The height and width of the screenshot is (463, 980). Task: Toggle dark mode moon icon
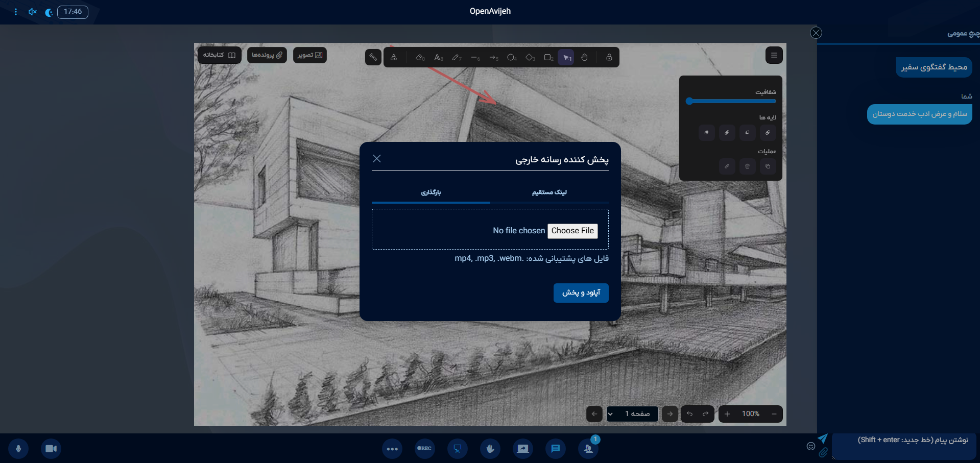pos(49,12)
